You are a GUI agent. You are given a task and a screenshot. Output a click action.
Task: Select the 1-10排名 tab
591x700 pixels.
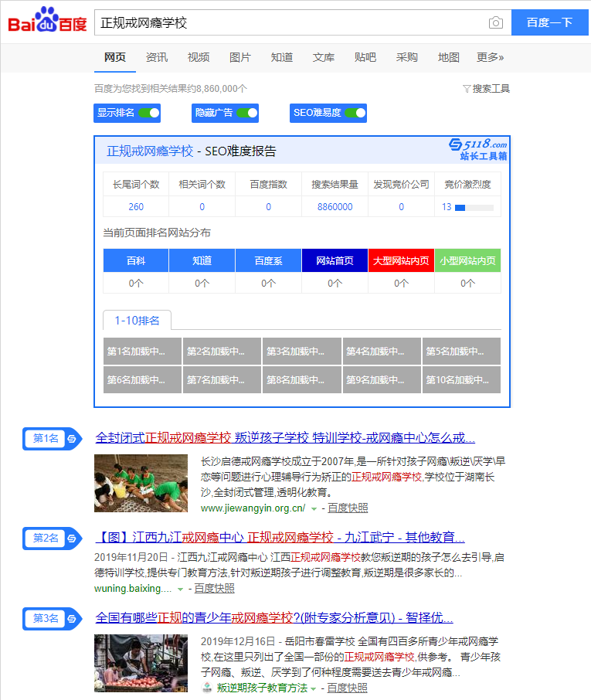pyautogui.click(x=137, y=321)
